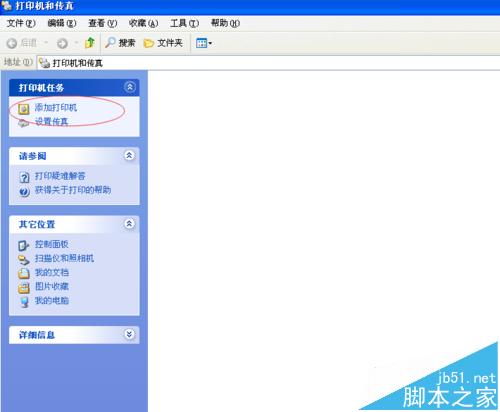Click the 添加打印机 link
Screen dimensions: 500x412
coord(56,108)
